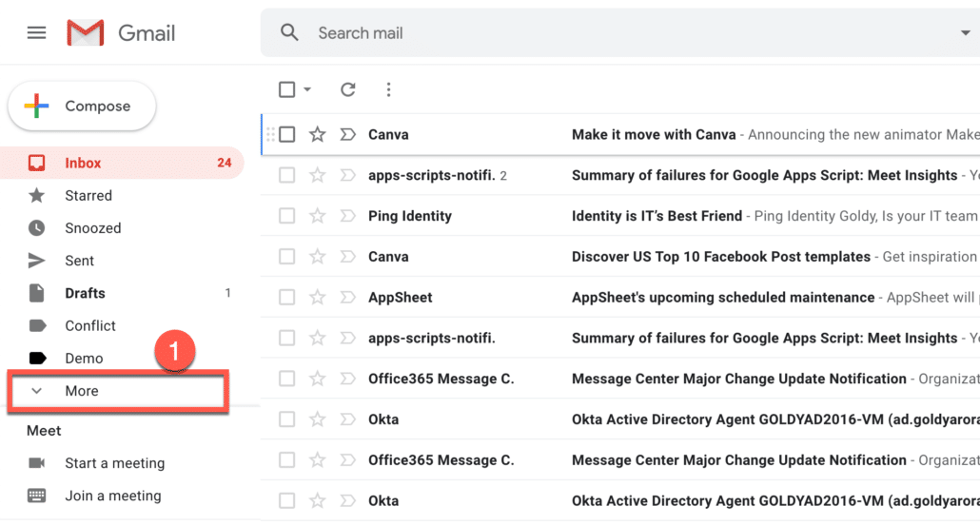Open the select dropdown arrow beside checkbox
Viewport: 980px width, 526px height.
[x=307, y=89]
